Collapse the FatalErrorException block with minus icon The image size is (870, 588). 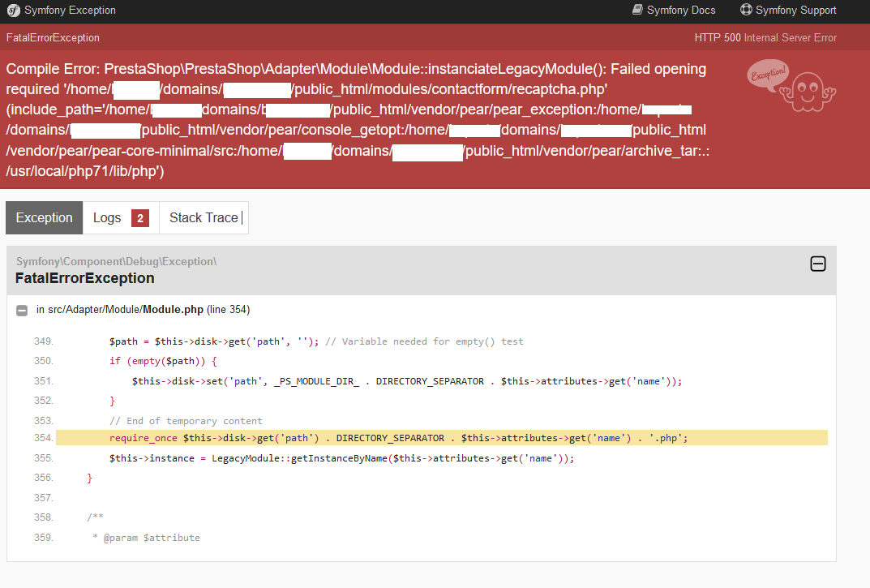click(818, 264)
